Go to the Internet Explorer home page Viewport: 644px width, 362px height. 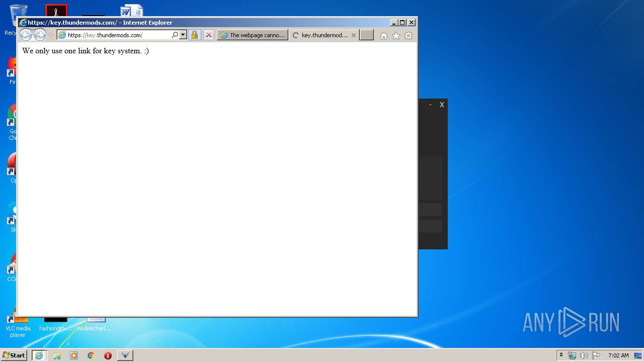tap(384, 36)
